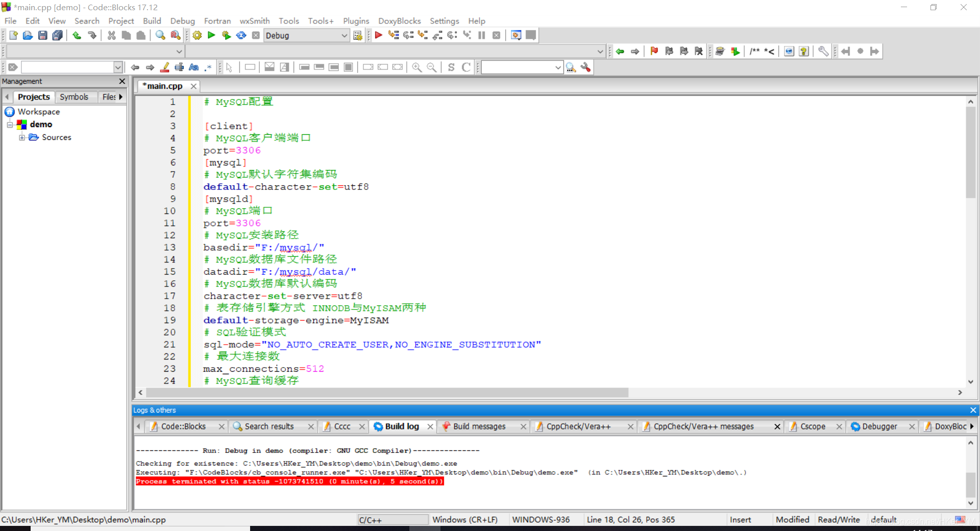Open a file using the folder icon
The image size is (980, 531).
point(28,35)
